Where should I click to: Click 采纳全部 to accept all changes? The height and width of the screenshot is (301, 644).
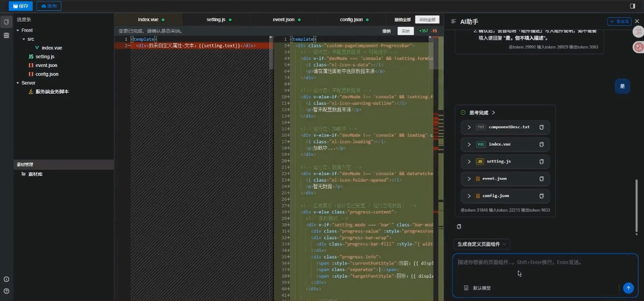427,20
